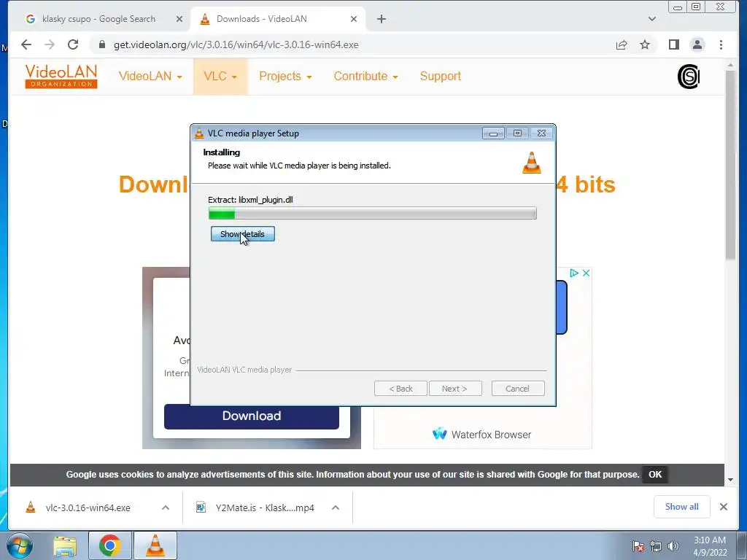
Task: Open a new Chrome tab
Action: point(381,19)
